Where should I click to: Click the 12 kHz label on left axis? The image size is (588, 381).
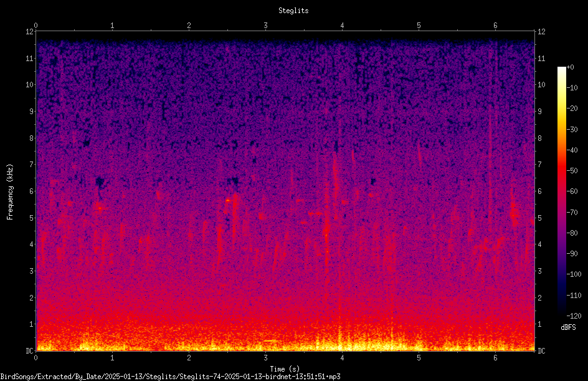[x=30, y=32]
